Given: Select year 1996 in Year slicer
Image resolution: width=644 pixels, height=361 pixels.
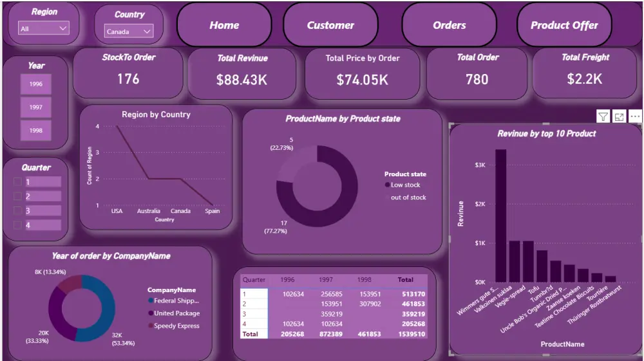Looking at the screenshot, I should coord(35,84).
